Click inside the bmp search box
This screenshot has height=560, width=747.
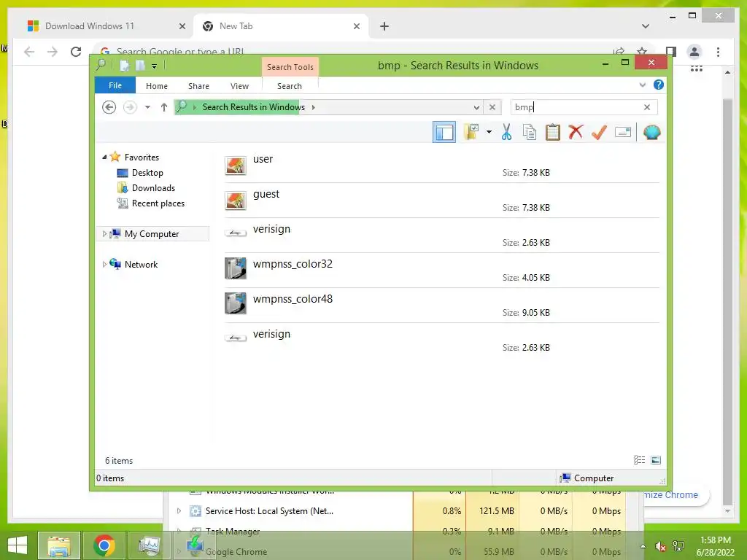pyautogui.click(x=576, y=107)
